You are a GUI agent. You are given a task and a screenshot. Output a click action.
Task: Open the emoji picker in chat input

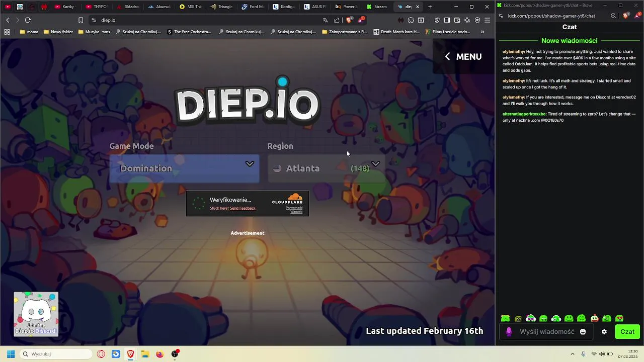click(x=583, y=332)
